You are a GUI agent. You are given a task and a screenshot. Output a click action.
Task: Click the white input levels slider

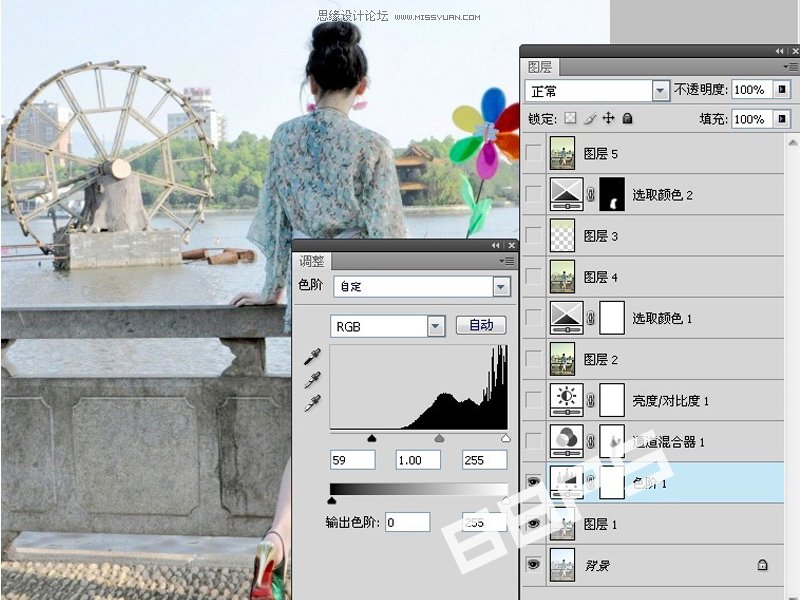(506, 438)
